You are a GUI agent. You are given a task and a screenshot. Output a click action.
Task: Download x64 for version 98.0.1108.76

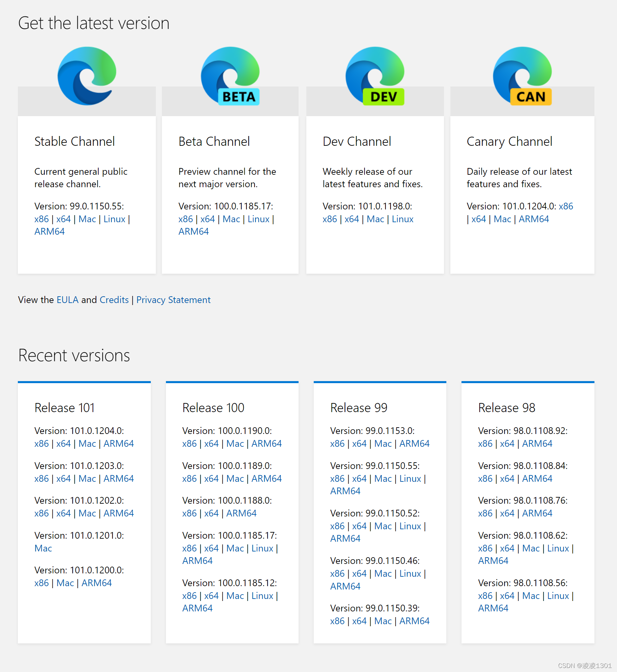point(507,513)
